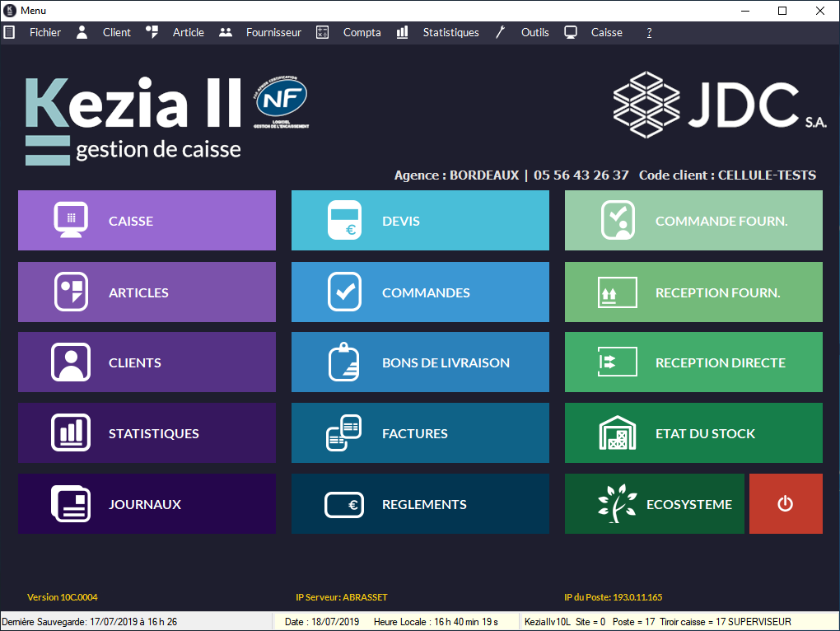Click the red power shutdown icon
840x631 pixels.
tap(785, 503)
